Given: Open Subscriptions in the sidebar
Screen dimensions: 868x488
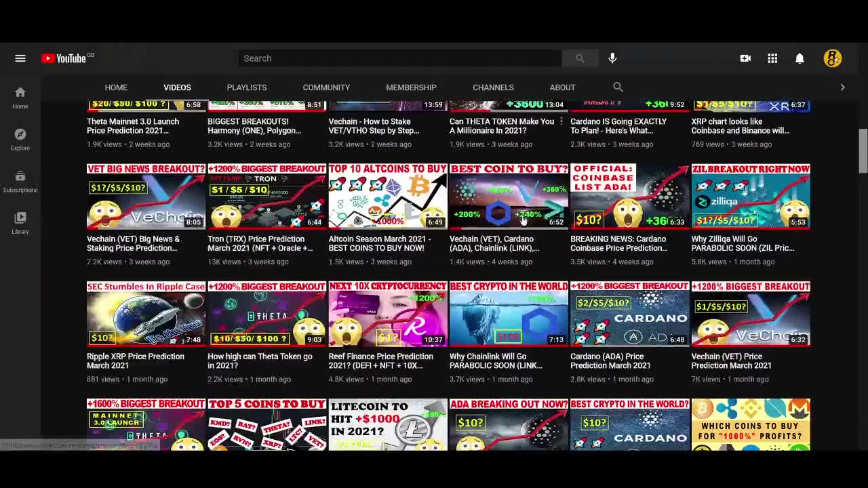Looking at the screenshot, I should [x=20, y=182].
